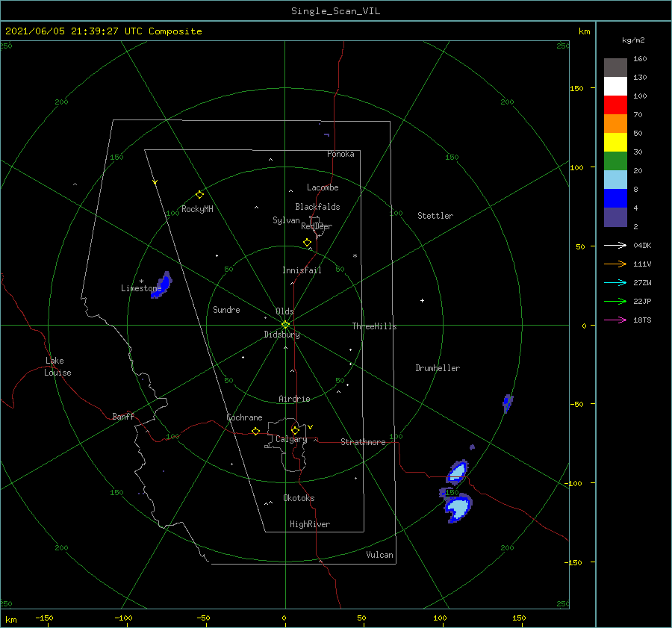The height and width of the screenshot is (628, 672).
Task: Click the yellow radar center marker near Olds
Action: point(285,325)
